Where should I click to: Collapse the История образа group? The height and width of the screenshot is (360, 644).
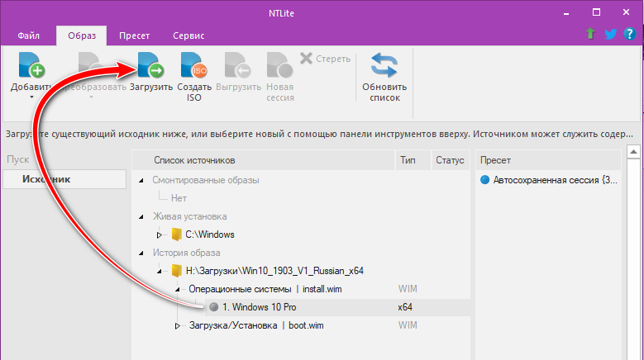click(141, 253)
